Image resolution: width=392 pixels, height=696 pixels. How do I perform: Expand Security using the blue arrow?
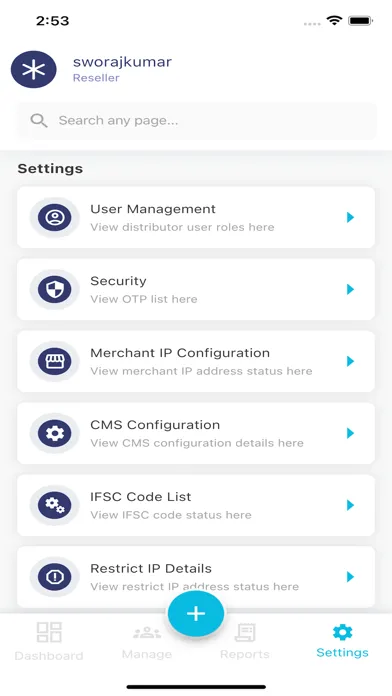tap(350, 289)
